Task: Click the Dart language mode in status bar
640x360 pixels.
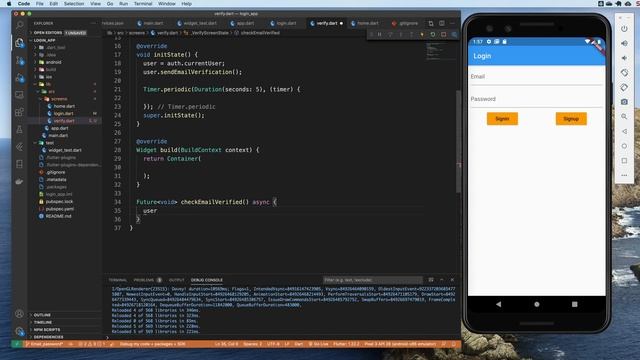Action: [298, 344]
